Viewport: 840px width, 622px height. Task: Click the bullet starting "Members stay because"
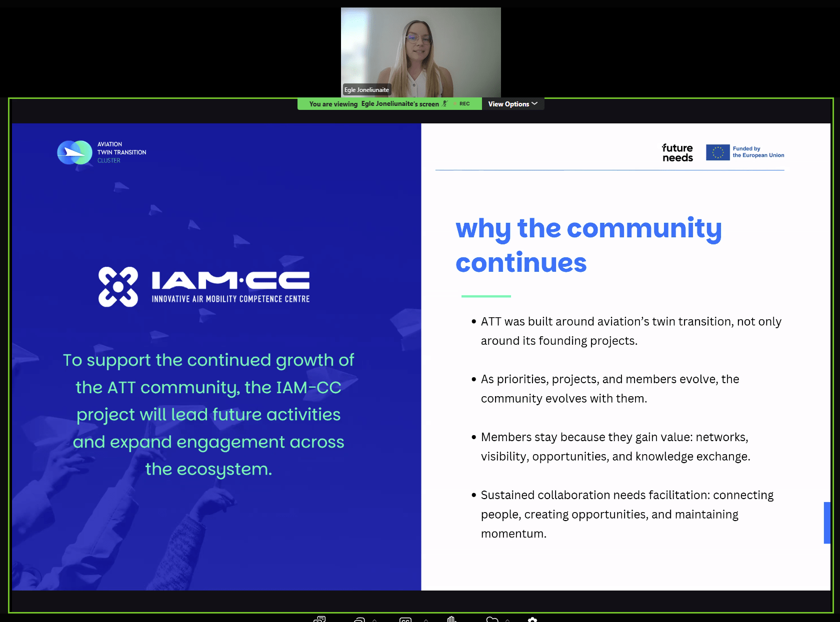coord(610,447)
